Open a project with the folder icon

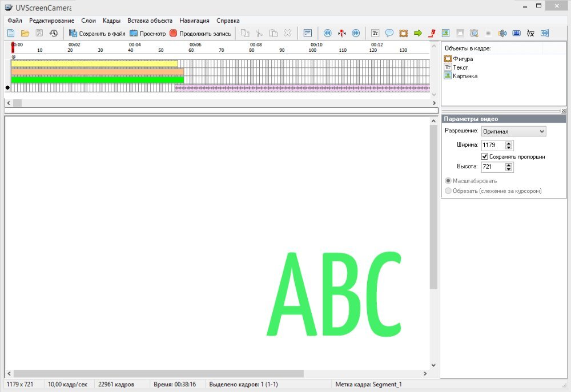[x=25, y=33]
